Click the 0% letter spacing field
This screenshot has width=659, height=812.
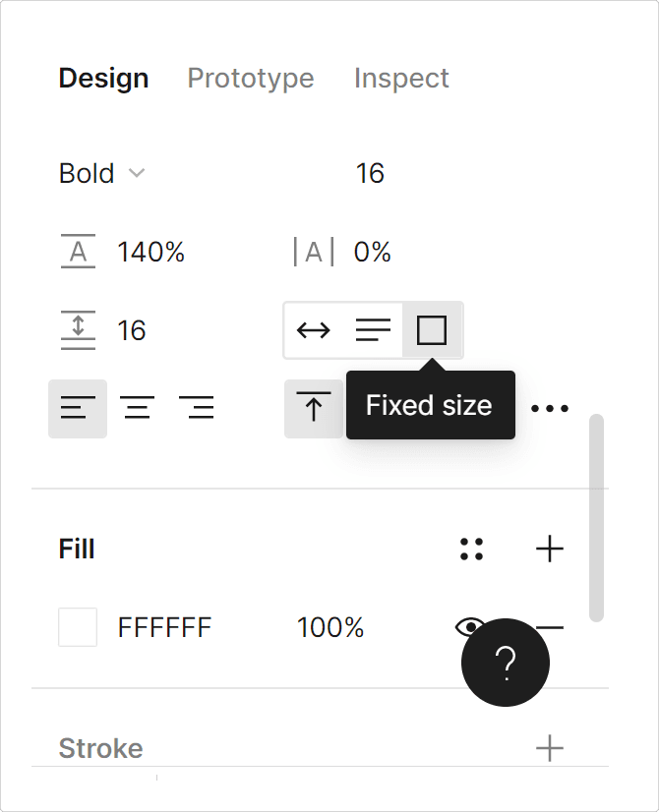372,252
